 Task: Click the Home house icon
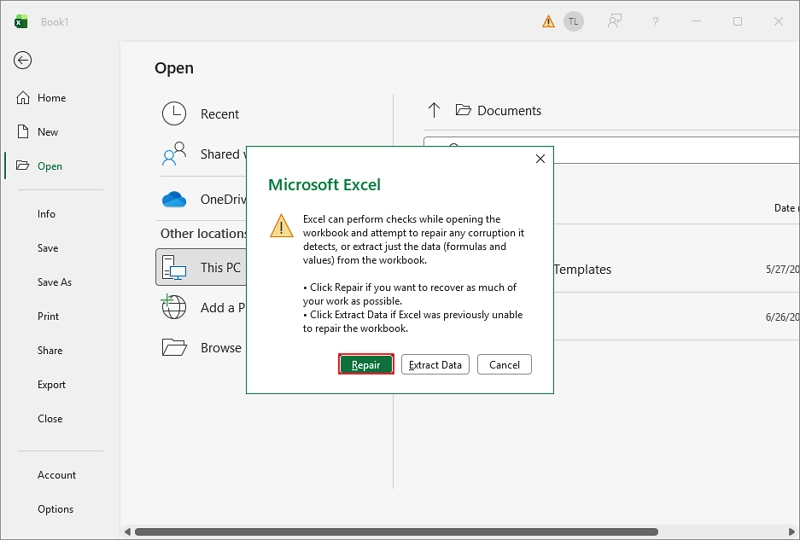[23, 97]
